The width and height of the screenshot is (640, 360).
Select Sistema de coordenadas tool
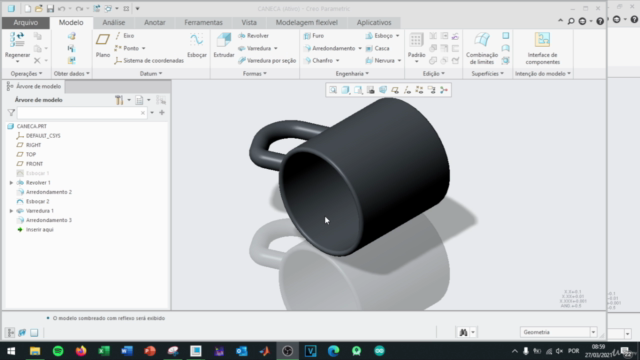[x=149, y=60]
